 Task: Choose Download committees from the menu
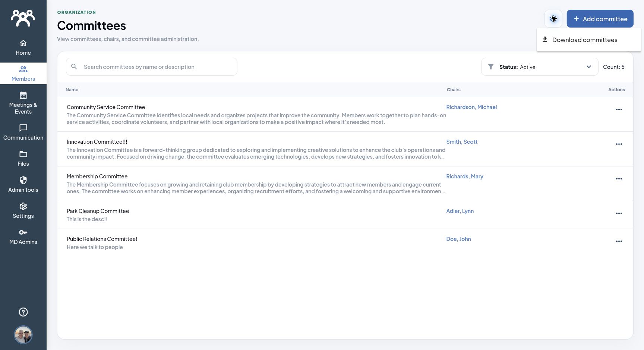point(589,40)
